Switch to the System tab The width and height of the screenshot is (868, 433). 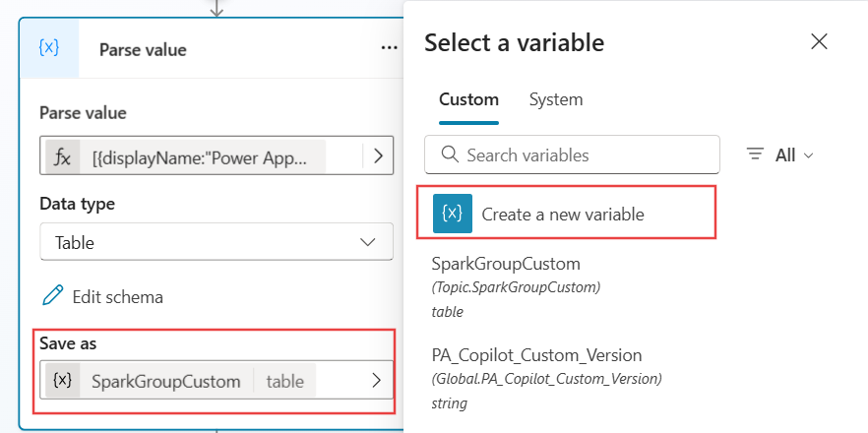tap(556, 99)
